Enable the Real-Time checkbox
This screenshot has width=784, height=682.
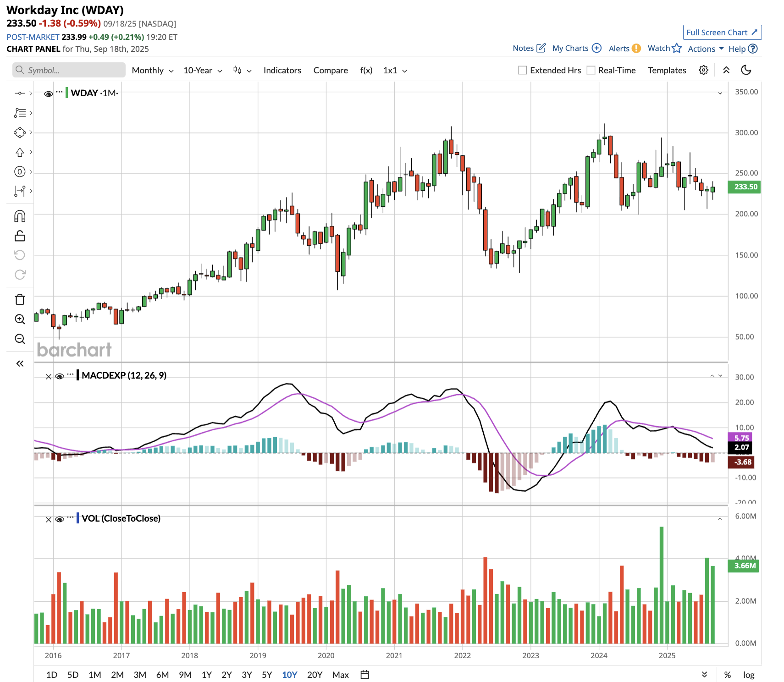click(591, 70)
